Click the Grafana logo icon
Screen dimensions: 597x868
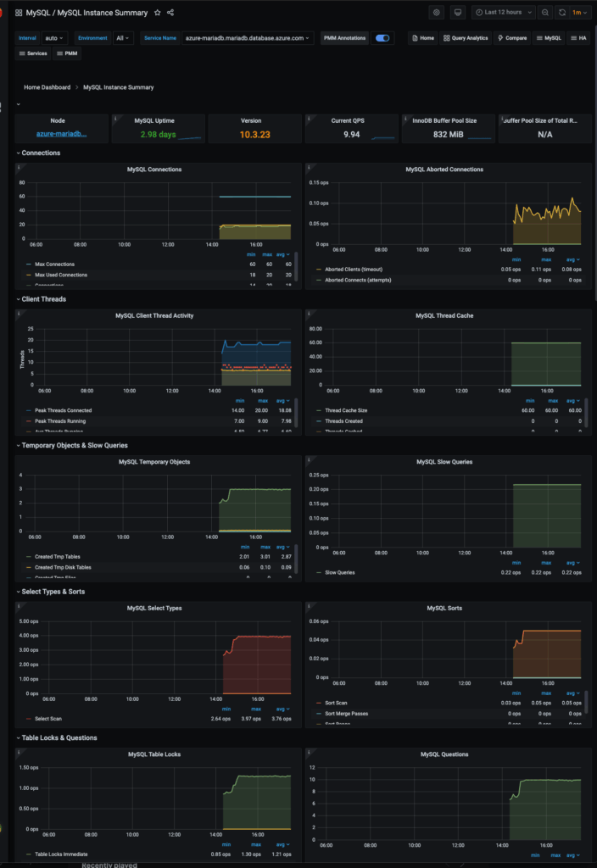click(3, 13)
